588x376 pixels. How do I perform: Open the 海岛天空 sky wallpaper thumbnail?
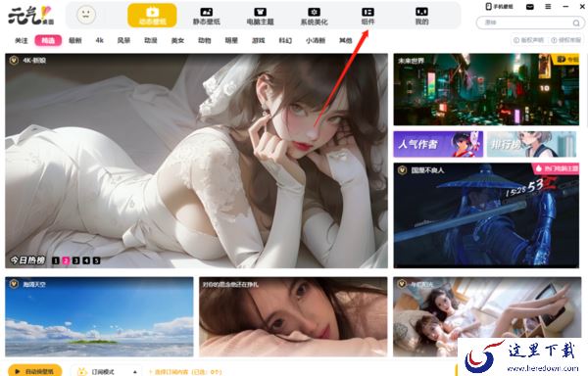(x=99, y=316)
